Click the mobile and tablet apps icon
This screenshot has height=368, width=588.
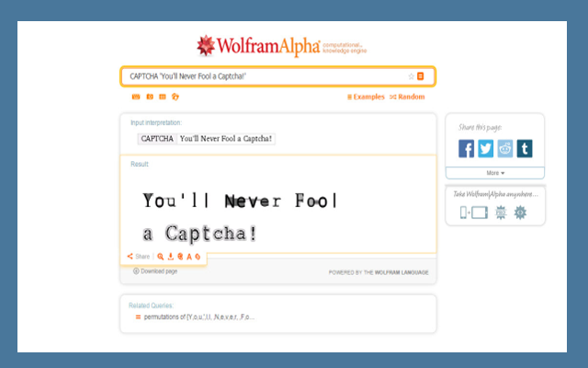[x=474, y=213]
